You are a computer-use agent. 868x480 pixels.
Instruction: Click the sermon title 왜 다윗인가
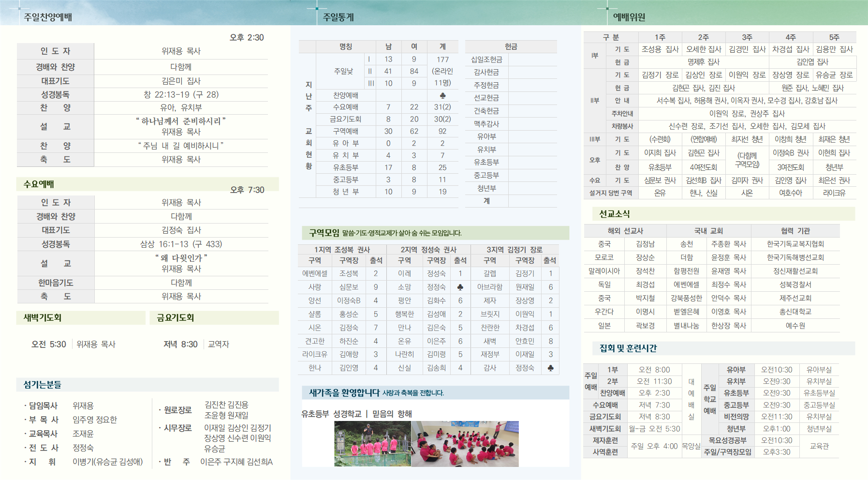tap(181, 258)
